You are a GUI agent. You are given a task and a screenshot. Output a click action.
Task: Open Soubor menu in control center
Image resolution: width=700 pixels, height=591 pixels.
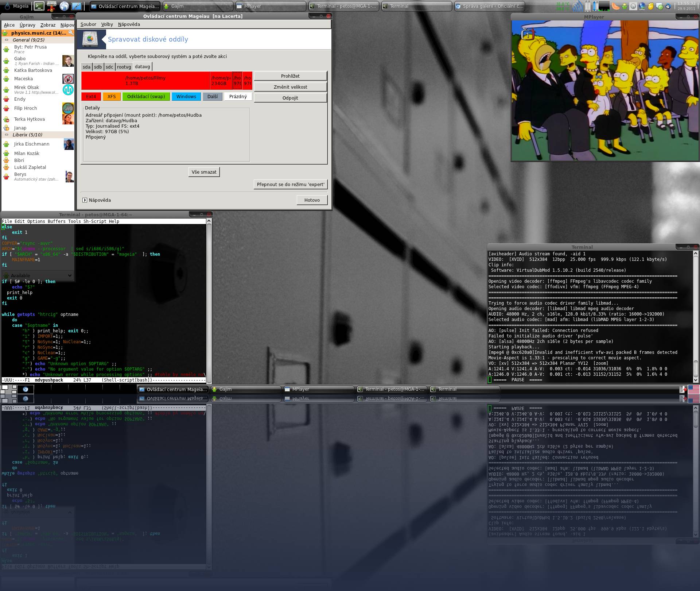(x=88, y=24)
